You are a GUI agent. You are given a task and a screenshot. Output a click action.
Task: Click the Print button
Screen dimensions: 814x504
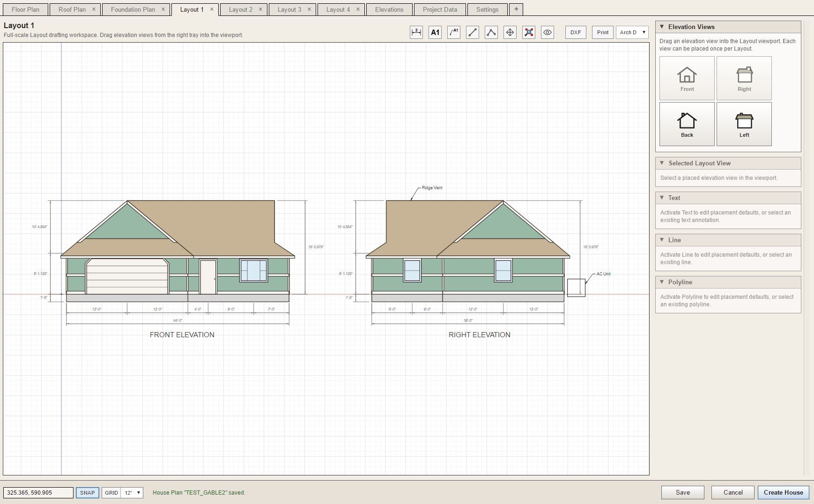click(603, 32)
